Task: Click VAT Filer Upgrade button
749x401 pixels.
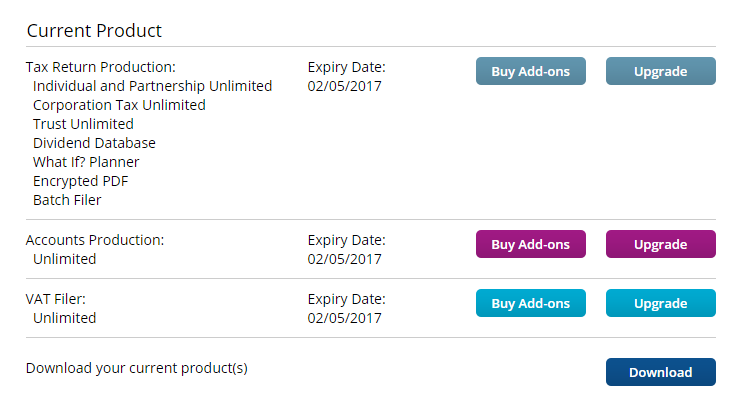Action: tap(660, 303)
